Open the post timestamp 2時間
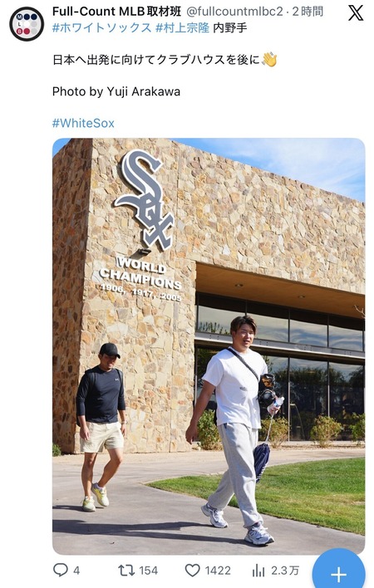 click(x=308, y=12)
